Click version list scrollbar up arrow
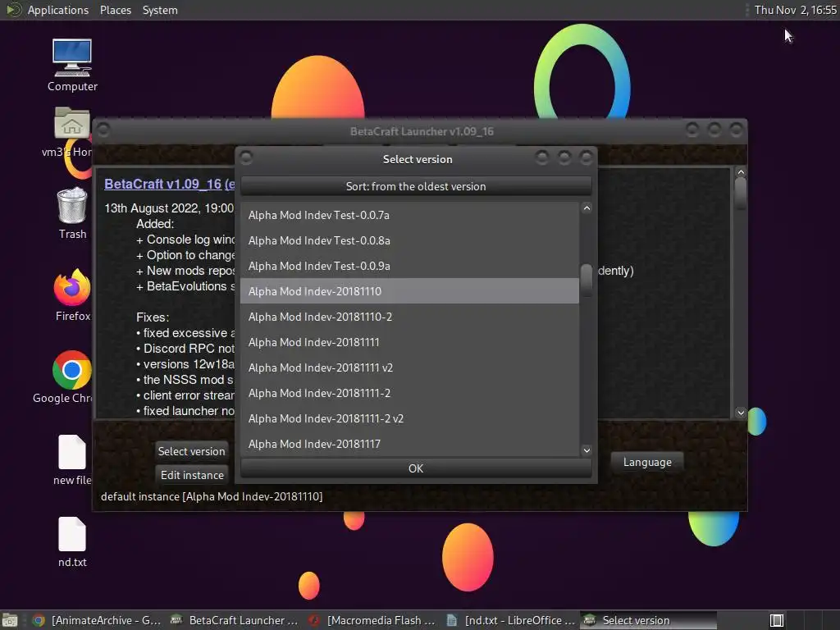The width and height of the screenshot is (840, 630). tap(587, 208)
